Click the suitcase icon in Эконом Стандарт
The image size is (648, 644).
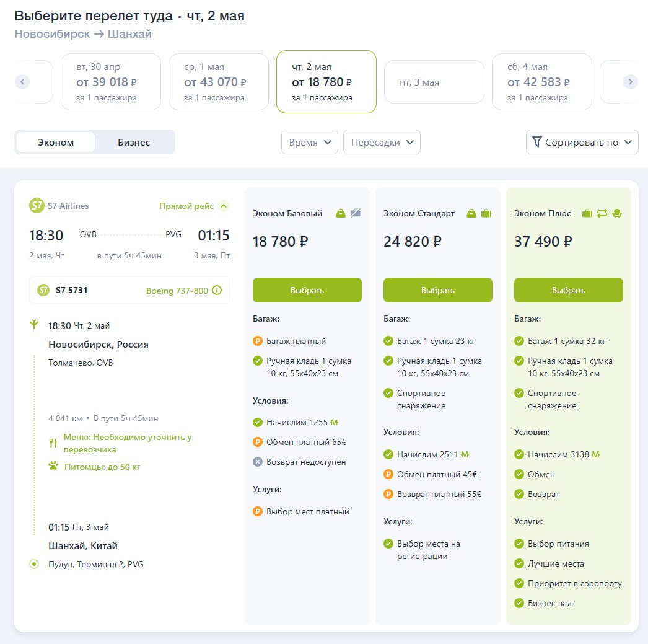pos(486,213)
